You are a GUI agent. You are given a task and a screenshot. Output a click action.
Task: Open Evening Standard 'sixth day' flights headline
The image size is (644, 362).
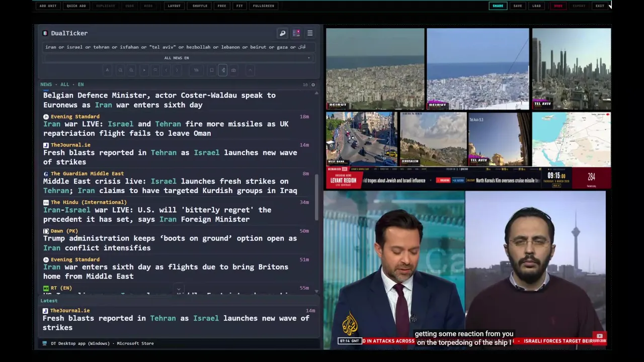coord(166,271)
